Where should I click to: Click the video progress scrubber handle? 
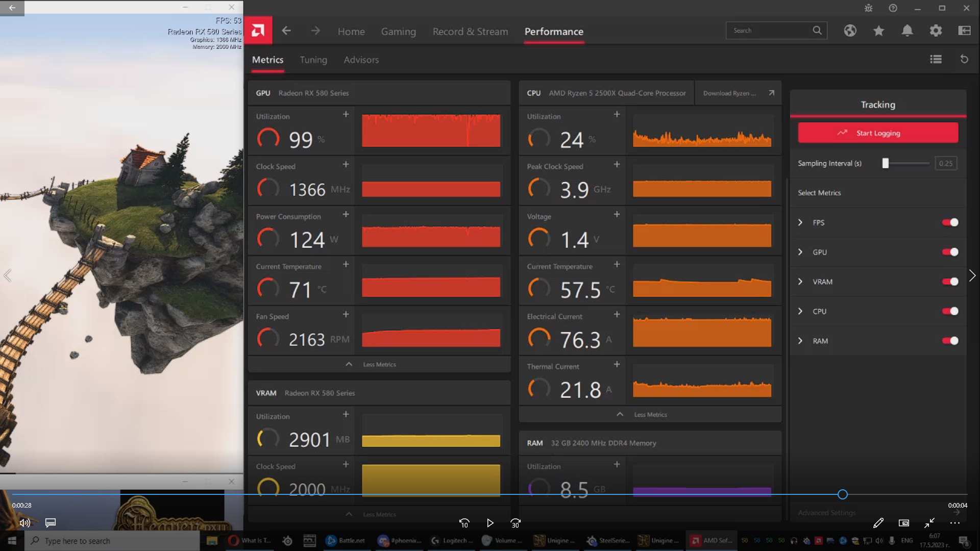point(843,494)
